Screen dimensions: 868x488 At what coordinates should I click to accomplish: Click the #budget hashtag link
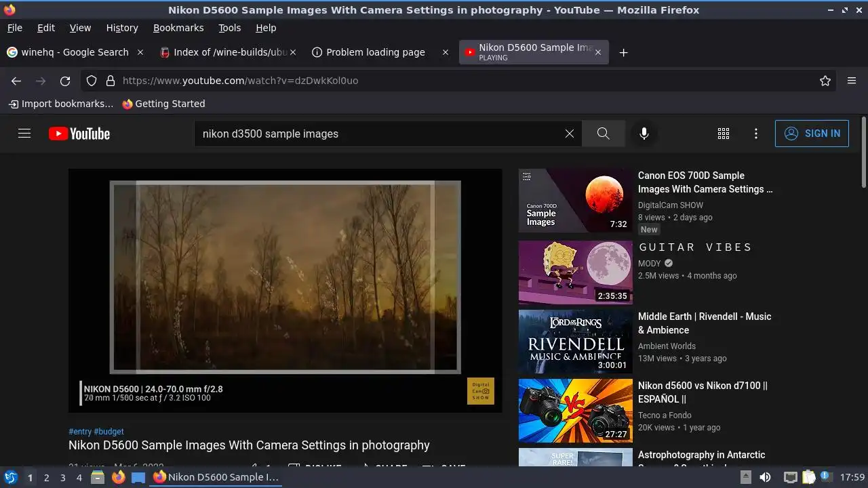pyautogui.click(x=108, y=431)
